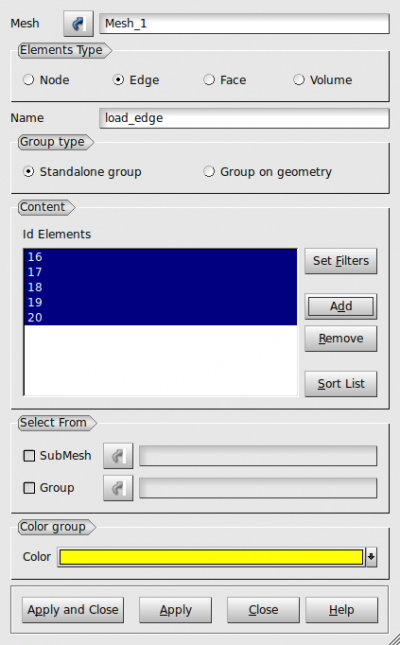Choose Group on geometry option

click(x=268, y=172)
